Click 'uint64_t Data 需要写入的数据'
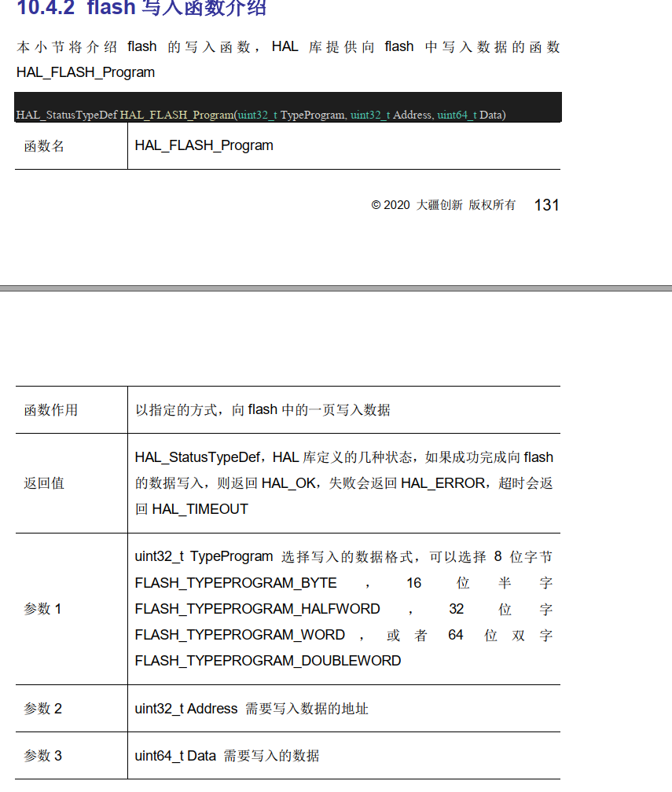Screen dimensions: 672x792 (227, 756)
